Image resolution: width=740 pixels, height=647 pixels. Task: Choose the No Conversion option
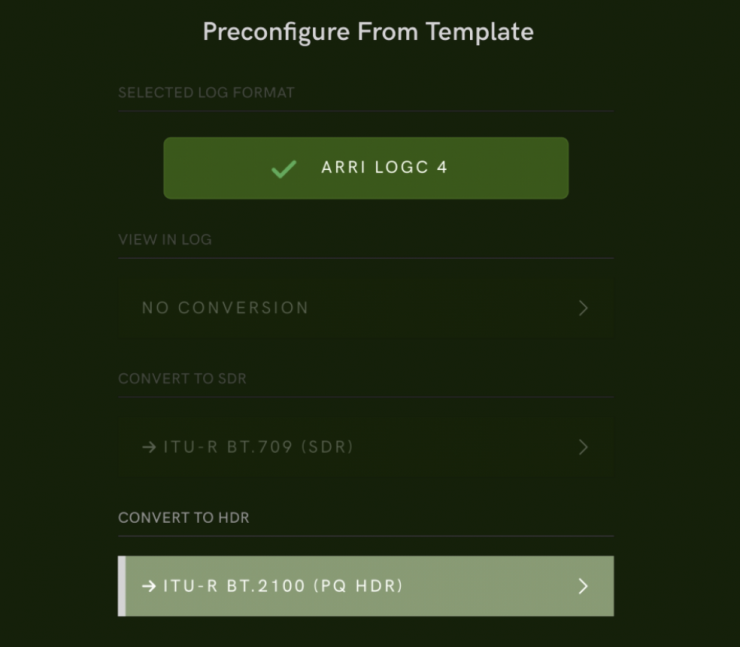click(x=226, y=308)
